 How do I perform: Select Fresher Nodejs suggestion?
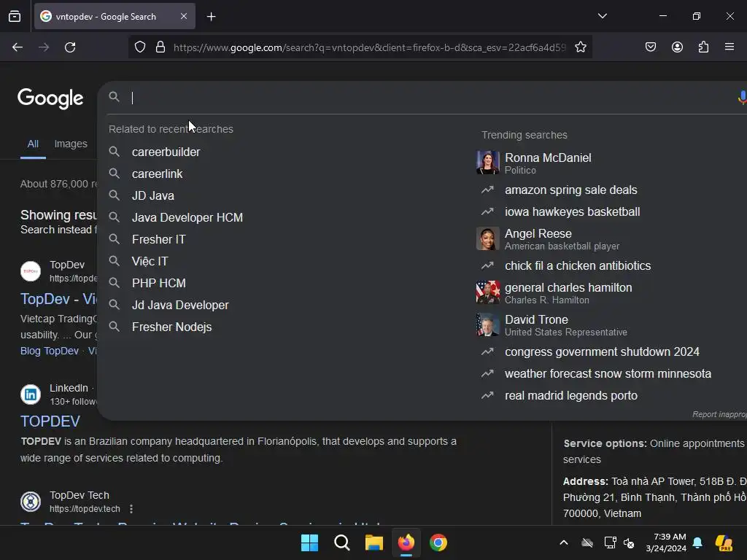point(171,327)
